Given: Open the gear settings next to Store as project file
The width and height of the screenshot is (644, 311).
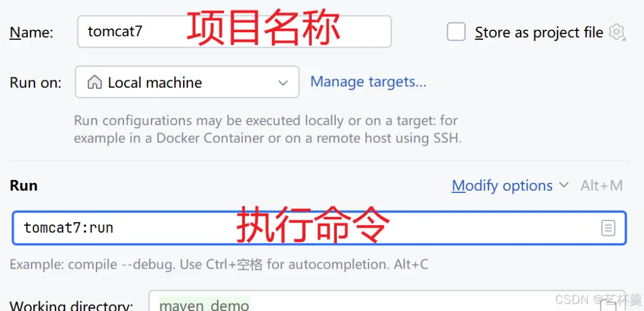Looking at the screenshot, I should point(617,32).
